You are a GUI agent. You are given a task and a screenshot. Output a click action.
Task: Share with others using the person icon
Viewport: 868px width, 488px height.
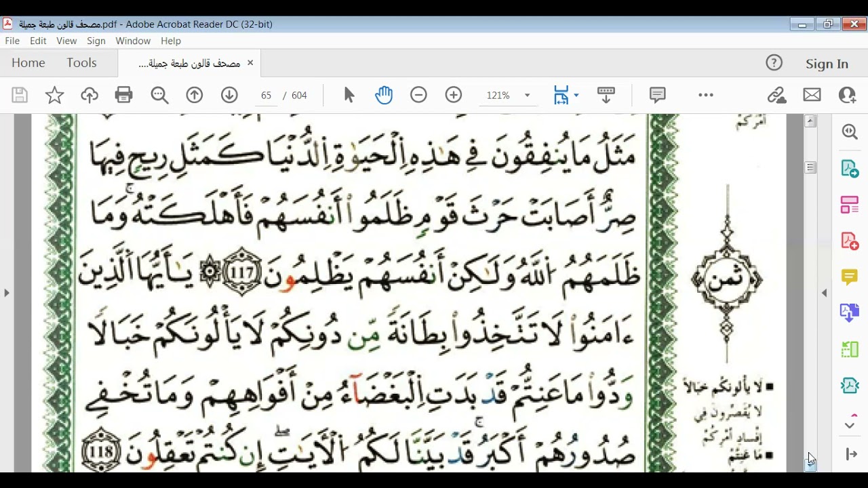point(847,96)
